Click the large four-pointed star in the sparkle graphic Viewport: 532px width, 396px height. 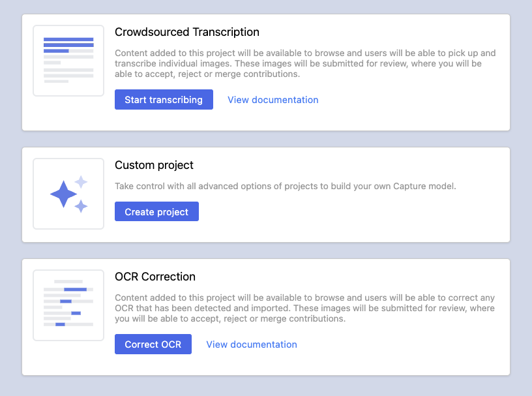(63, 194)
